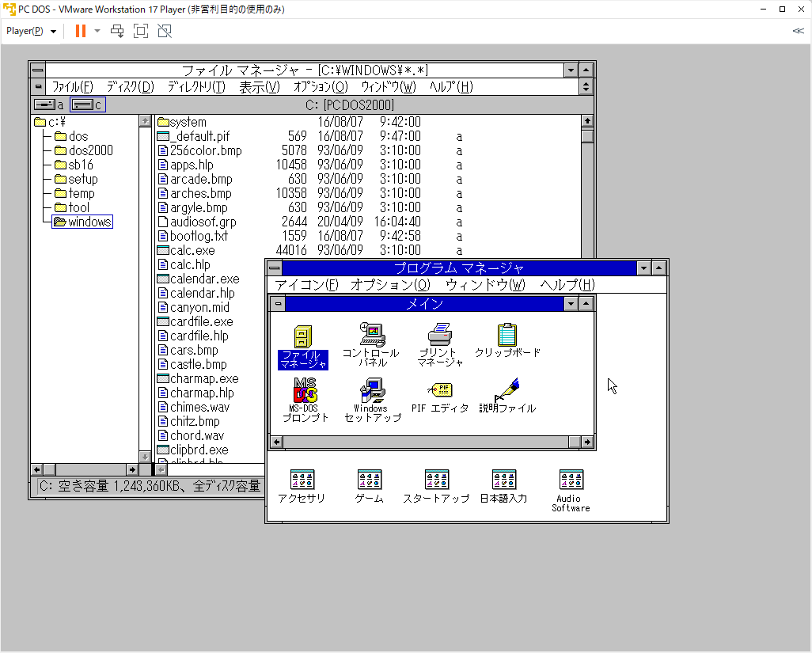The image size is (812, 653).
Task: Select the tool folder in tree
Action: click(x=72, y=207)
